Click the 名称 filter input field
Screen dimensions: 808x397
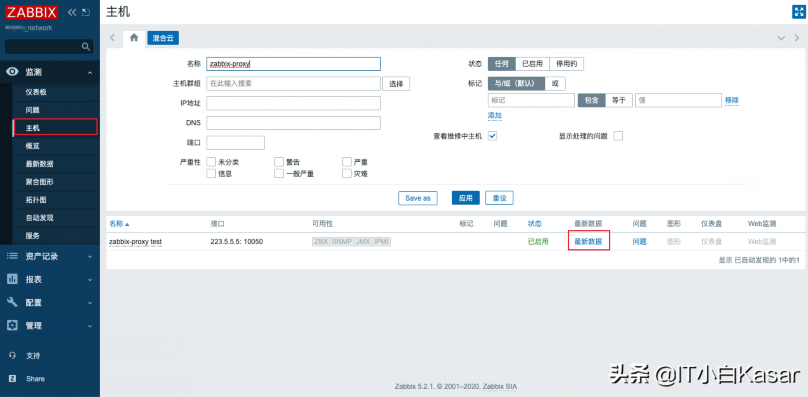tap(293, 64)
